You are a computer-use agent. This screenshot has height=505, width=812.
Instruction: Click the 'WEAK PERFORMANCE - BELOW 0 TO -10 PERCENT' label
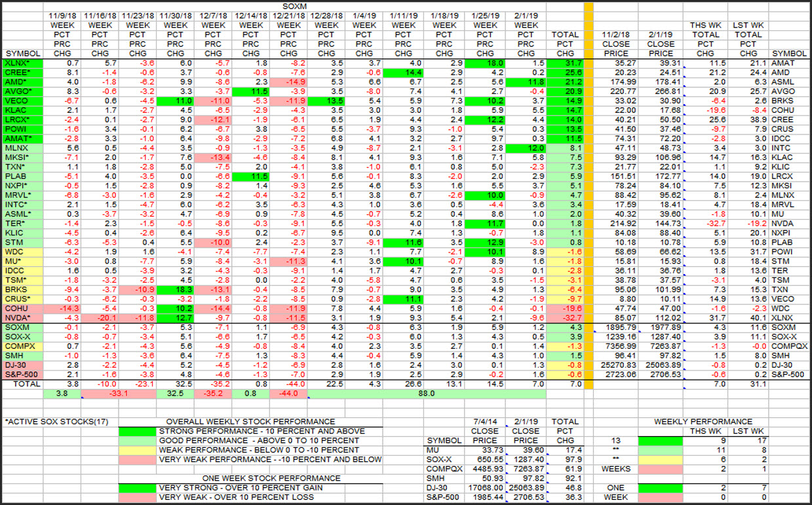[258, 450]
